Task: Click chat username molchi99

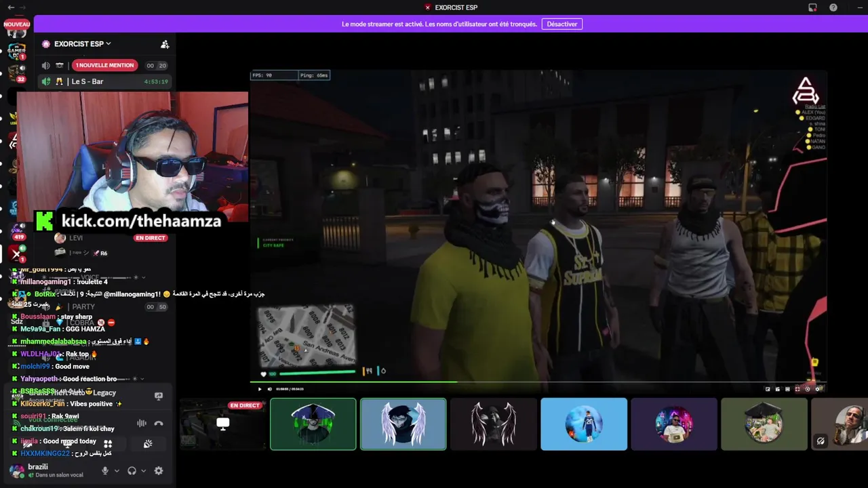Action: click(x=35, y=367)
